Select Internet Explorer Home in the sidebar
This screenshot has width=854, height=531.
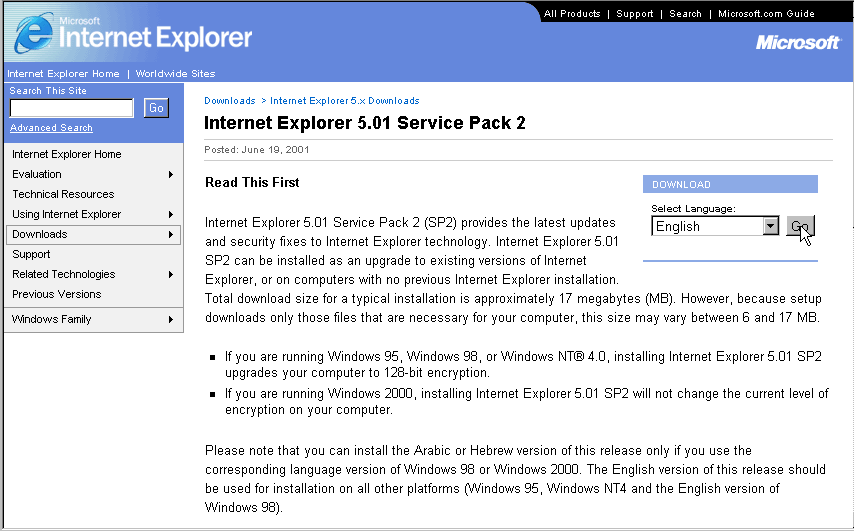click(x=66, y=154)
